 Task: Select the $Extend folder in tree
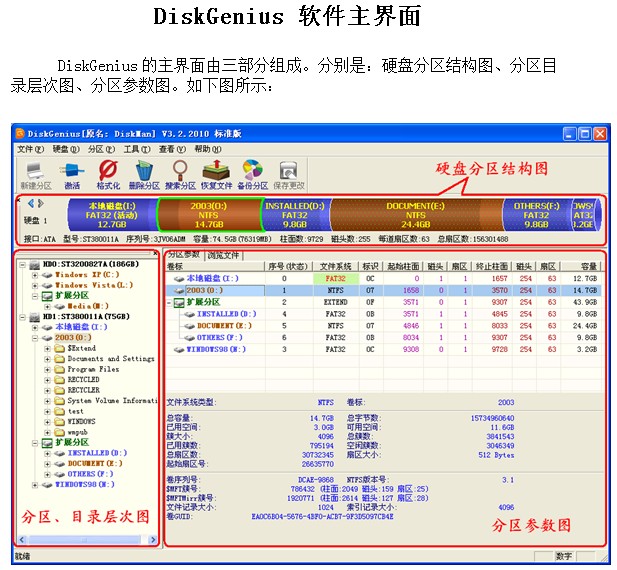[81, 348]
